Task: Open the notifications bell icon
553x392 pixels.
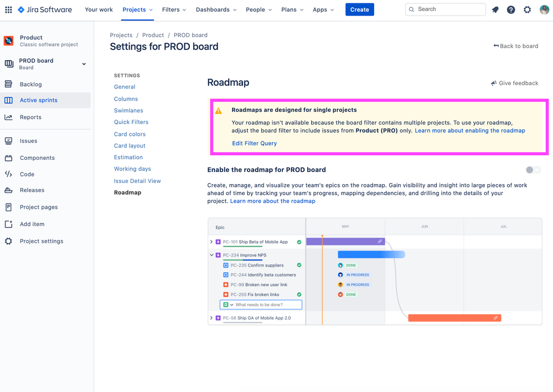Action: 495,10
